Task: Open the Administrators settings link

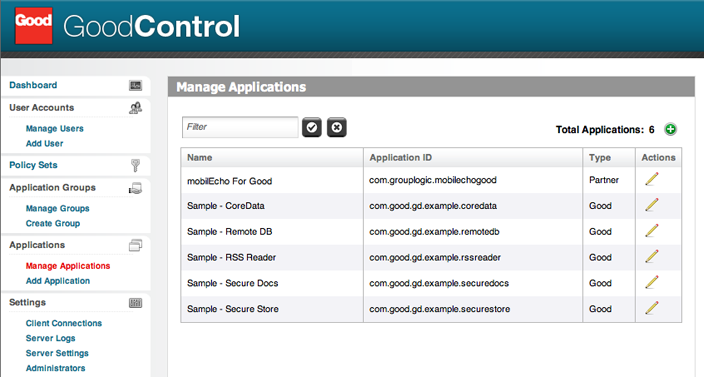Action: [55, 368]
